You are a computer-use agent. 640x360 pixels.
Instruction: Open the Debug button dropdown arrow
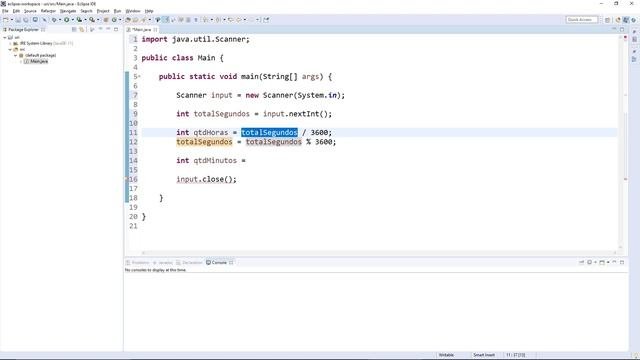point(60,20)
